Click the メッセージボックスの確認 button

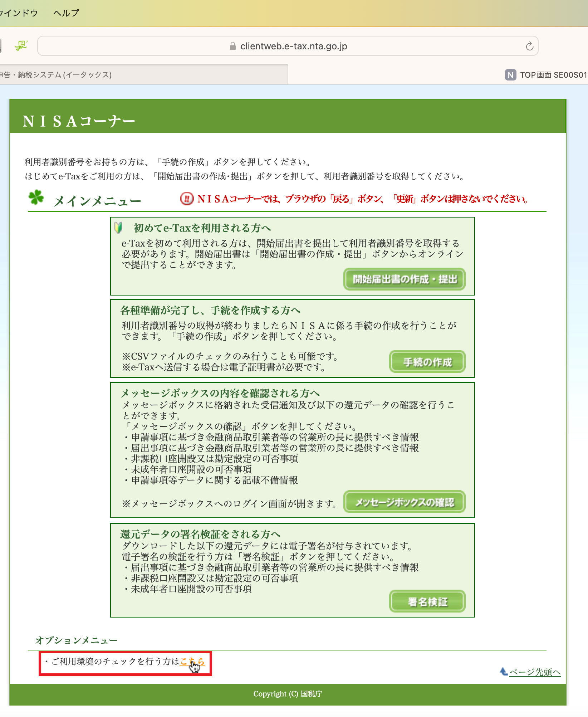(x=405, y=502)
